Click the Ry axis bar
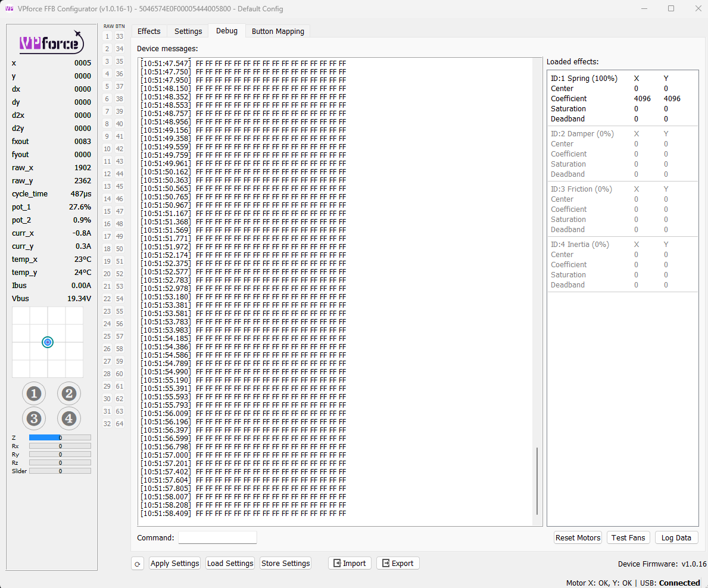This screenshot has height=588, width=708. (x=60, y=455)
